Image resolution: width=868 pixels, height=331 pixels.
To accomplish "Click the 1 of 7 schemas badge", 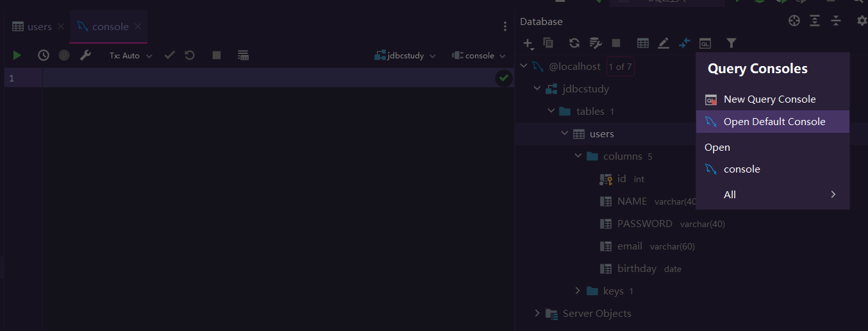I will tap(621, 67).
